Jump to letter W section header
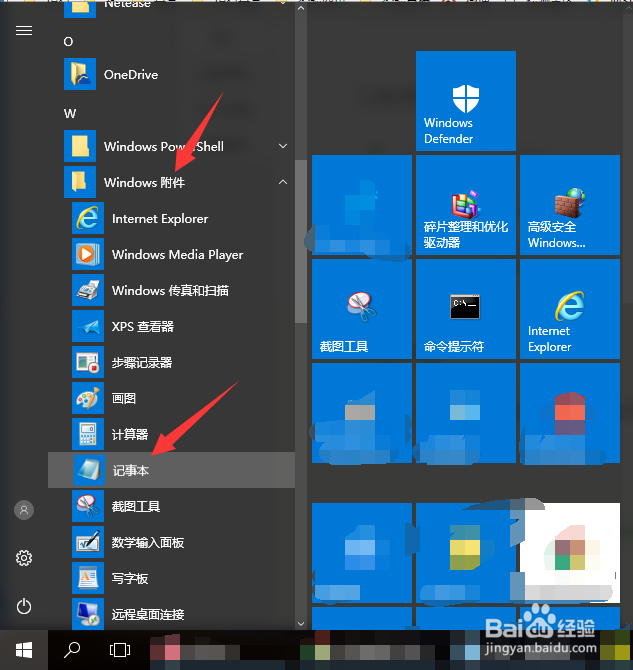Screen dimensions: 633x670 coord(70,114)
